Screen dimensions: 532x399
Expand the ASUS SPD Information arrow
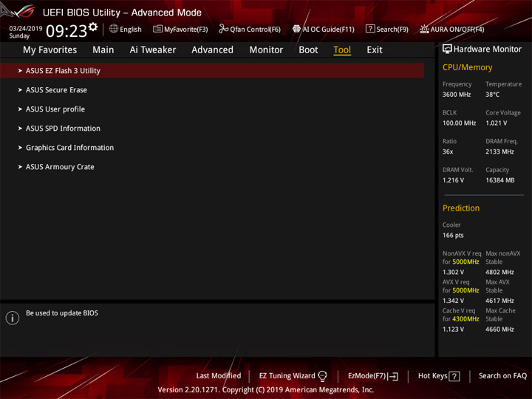(x=20, y=129)
